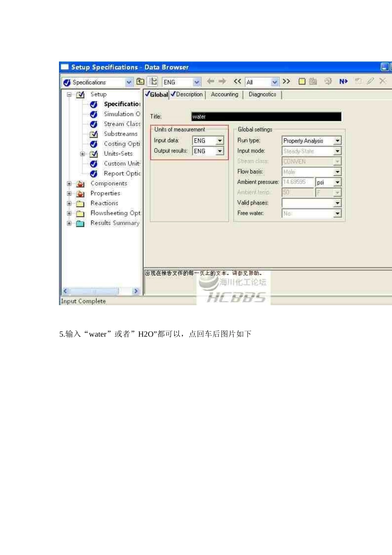The width and height of the screenshot is (392, 555).
Task: Click tree panel scrollbar left arrow
Action: pos(65,292)
